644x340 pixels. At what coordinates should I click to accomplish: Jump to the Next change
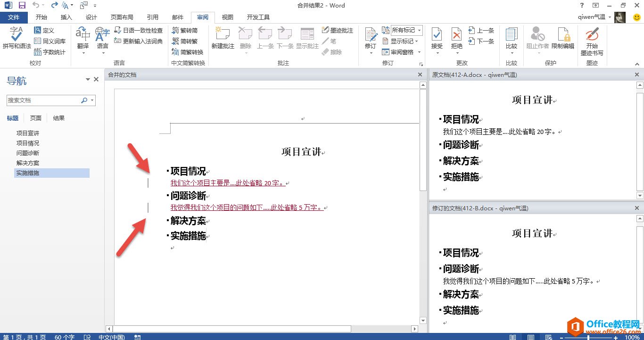(x=481, y=41)
